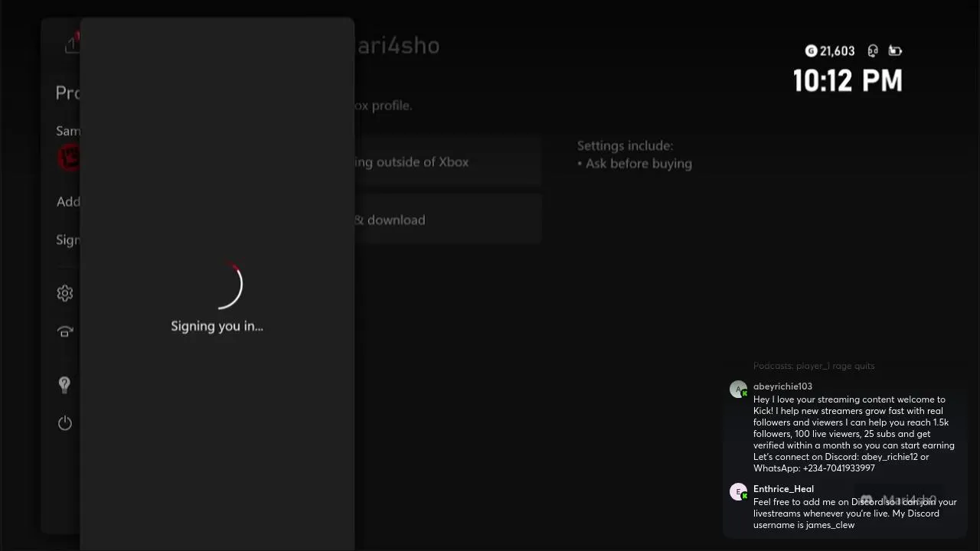
Task: Open the 'outside of Xbox' settings option
Action: coord(449,161)
